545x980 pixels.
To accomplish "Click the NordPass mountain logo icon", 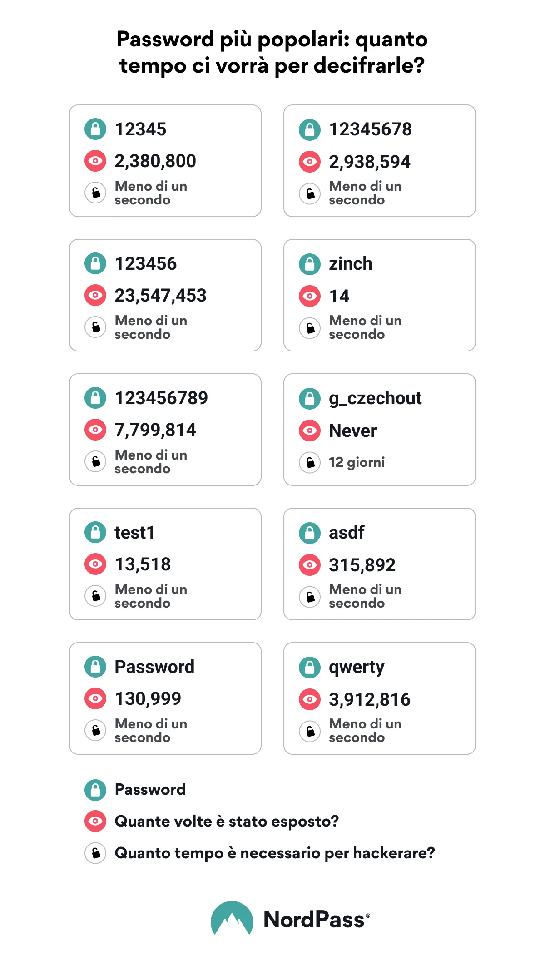I will pyautogui.click(x=232, y=918).
